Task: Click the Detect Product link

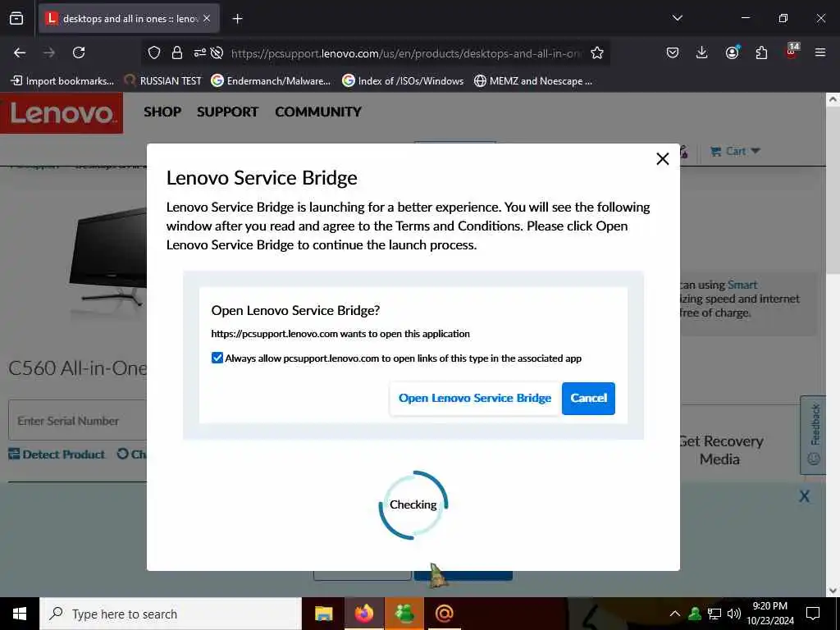Action: (x=57, y=454)
